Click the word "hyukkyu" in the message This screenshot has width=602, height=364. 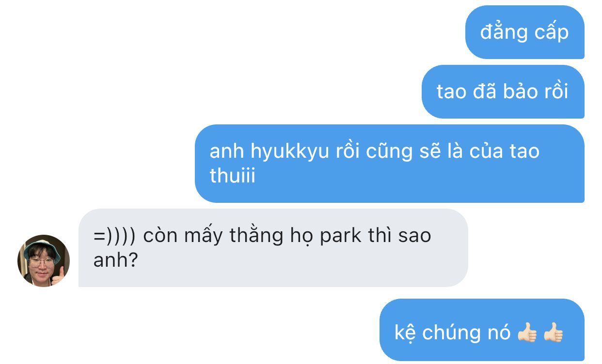pos(290,152)
